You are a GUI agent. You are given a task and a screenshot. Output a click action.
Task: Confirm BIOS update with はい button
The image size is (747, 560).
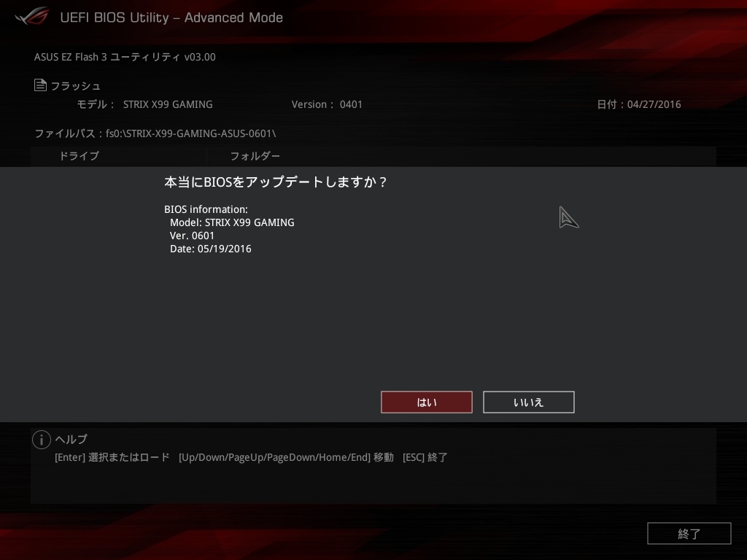tap(426, 402)
